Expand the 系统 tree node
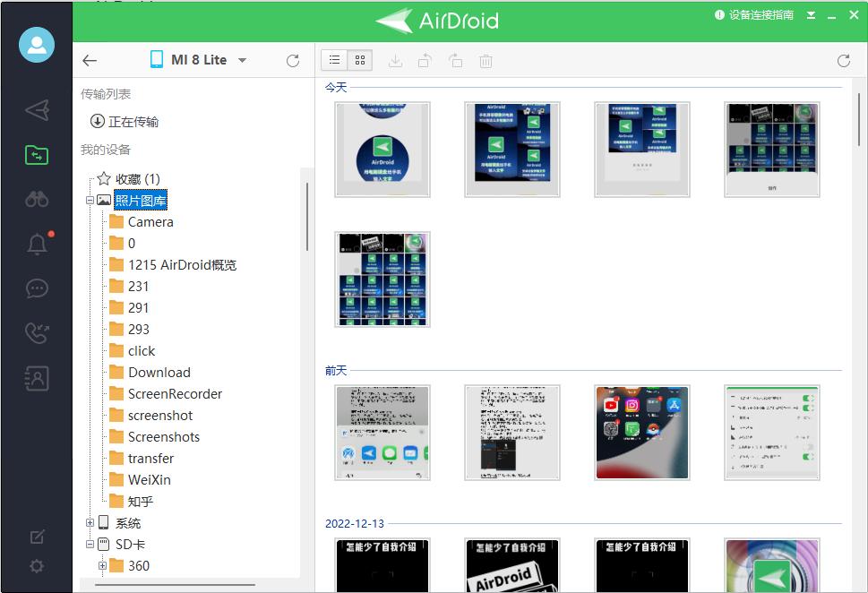Screen dimensions: 868x593 [x=90, y=523]
